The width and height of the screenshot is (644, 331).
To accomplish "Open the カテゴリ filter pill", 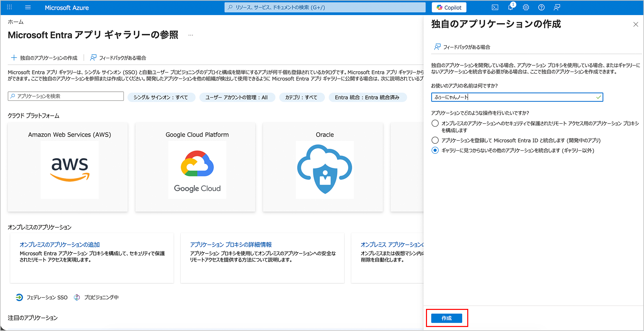I will [x=301, y=97].
